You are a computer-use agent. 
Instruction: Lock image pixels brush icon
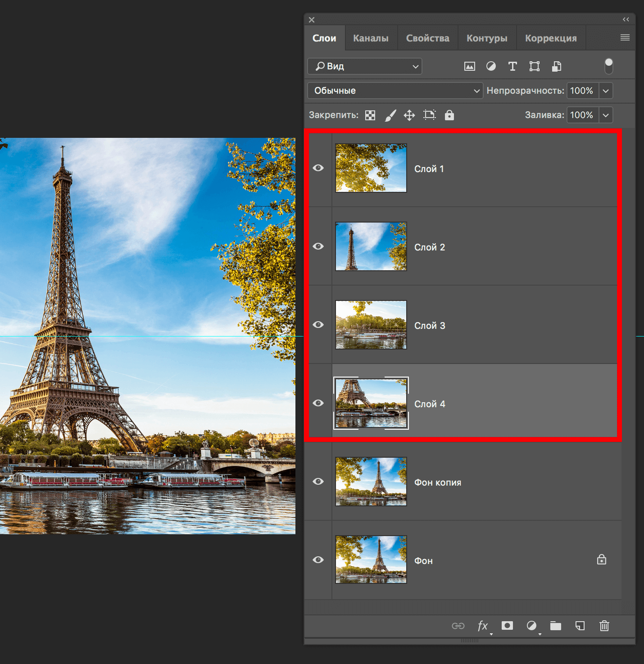coord(390,115)
